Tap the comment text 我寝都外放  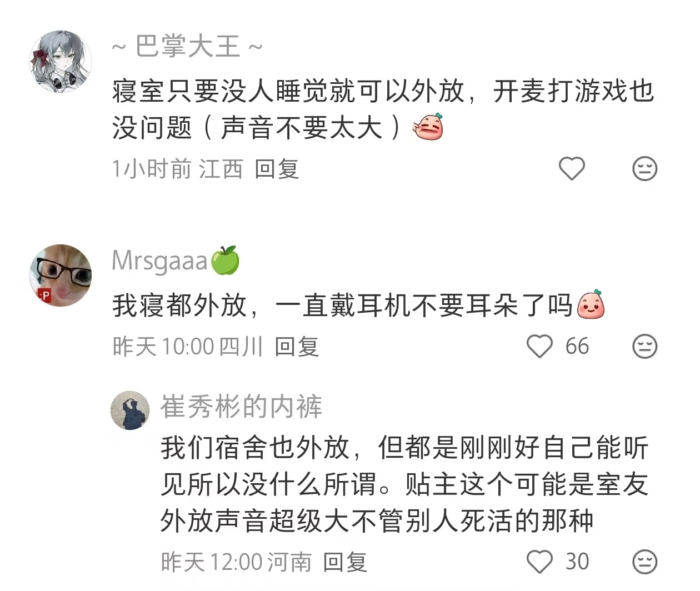358,305
